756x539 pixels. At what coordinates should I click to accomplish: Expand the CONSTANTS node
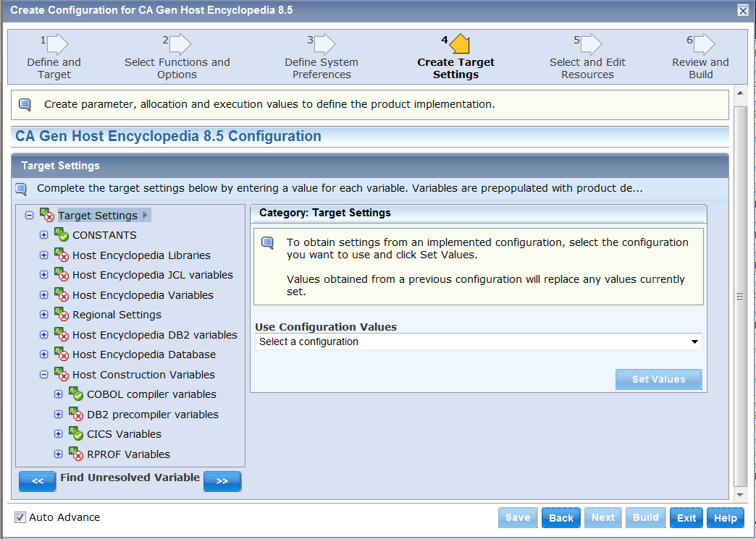click(x=44, y=235)
